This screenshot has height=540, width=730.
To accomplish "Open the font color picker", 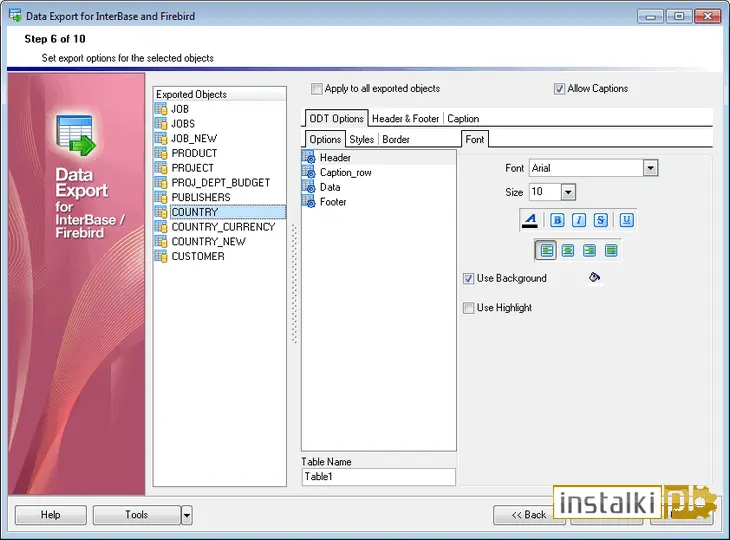I will pos(530,220).
